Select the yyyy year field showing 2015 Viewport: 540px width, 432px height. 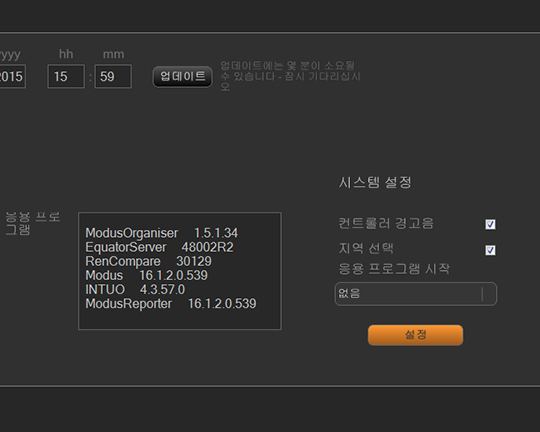coord(12,76)
